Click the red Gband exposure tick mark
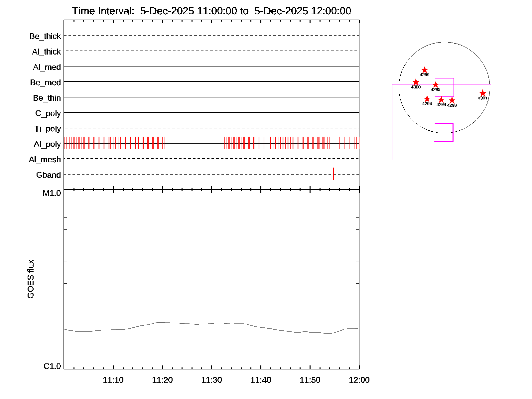The height and width of the screenshot is (399, 532). point(333,174)
